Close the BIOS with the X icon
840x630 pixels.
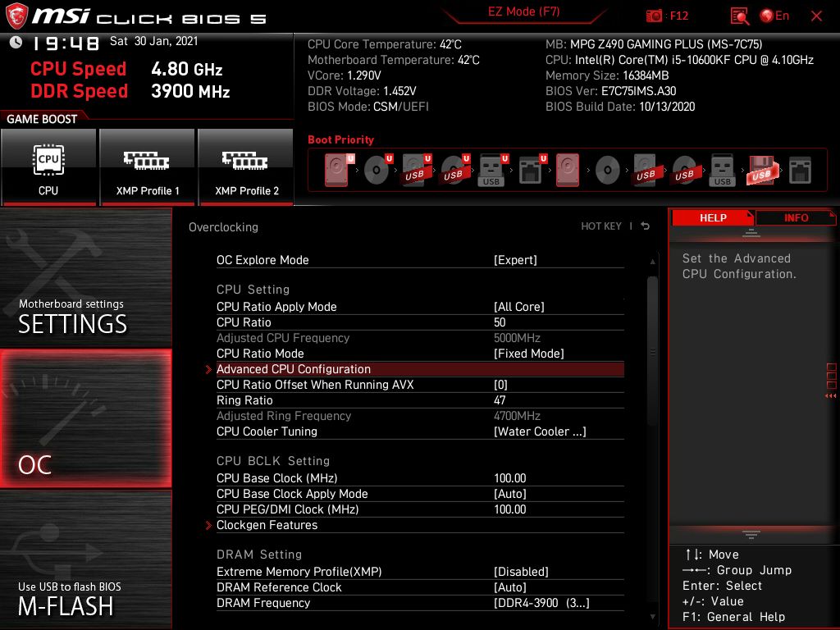[x=816, y=16]
